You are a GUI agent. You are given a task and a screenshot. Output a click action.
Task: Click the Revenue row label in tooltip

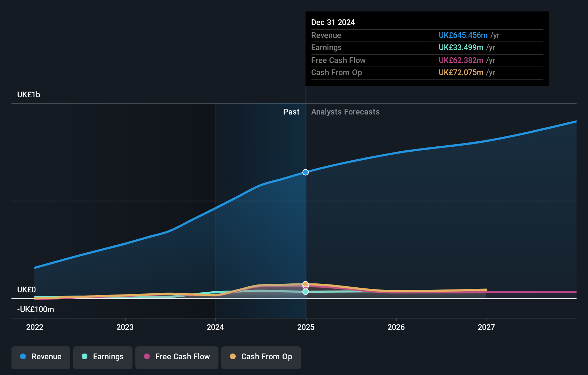[x=326, y=35]
